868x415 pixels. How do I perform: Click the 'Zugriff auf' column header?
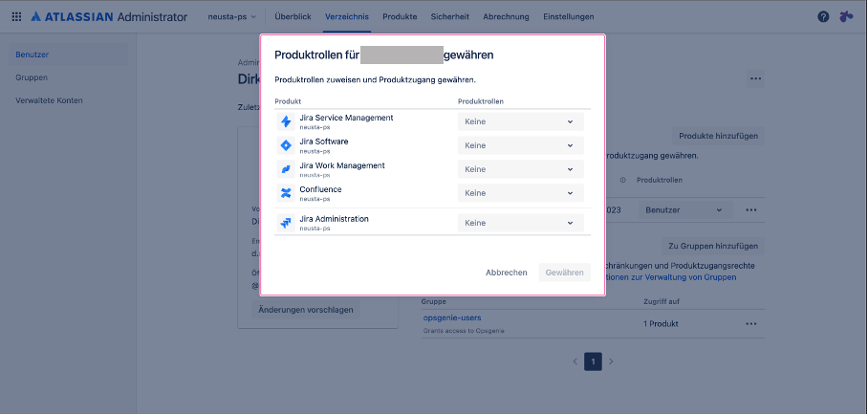pyautogui.click(x=662, y=301)
